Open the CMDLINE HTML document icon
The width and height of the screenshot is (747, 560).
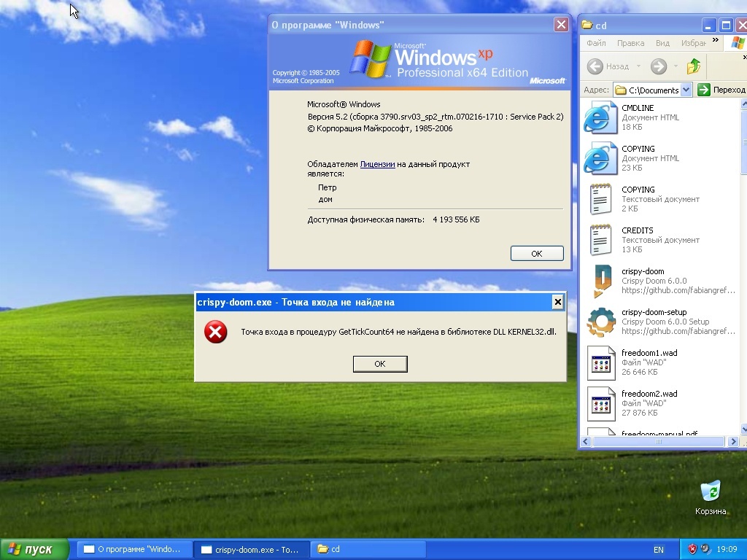point(600,117)
